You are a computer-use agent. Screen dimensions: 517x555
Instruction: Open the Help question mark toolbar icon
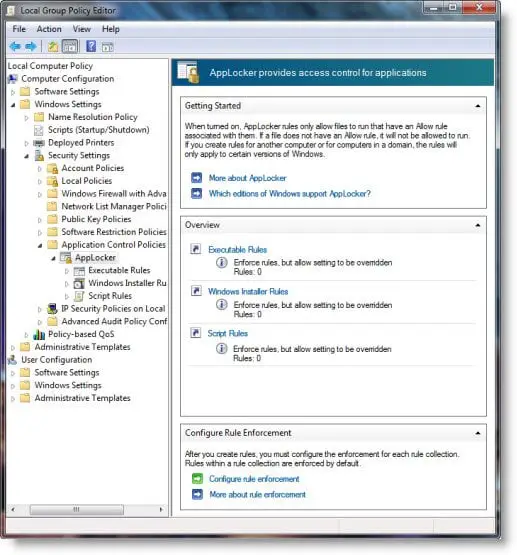[91, 46]
